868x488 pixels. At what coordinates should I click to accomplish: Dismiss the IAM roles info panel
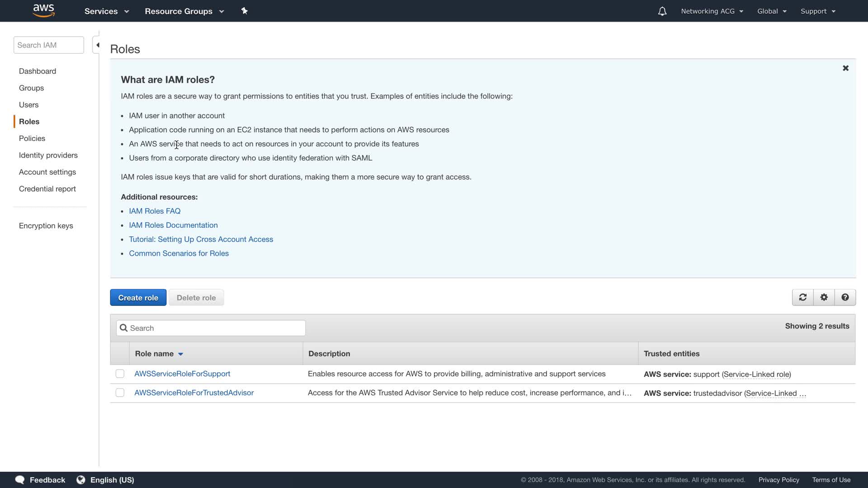click(845, 68)
